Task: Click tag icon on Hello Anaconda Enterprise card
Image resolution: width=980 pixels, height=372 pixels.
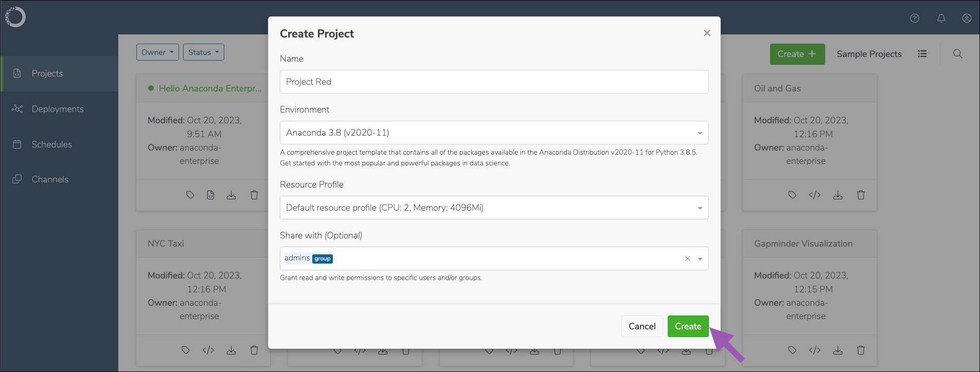Action: pyautogui.click(x=190, y=195)
